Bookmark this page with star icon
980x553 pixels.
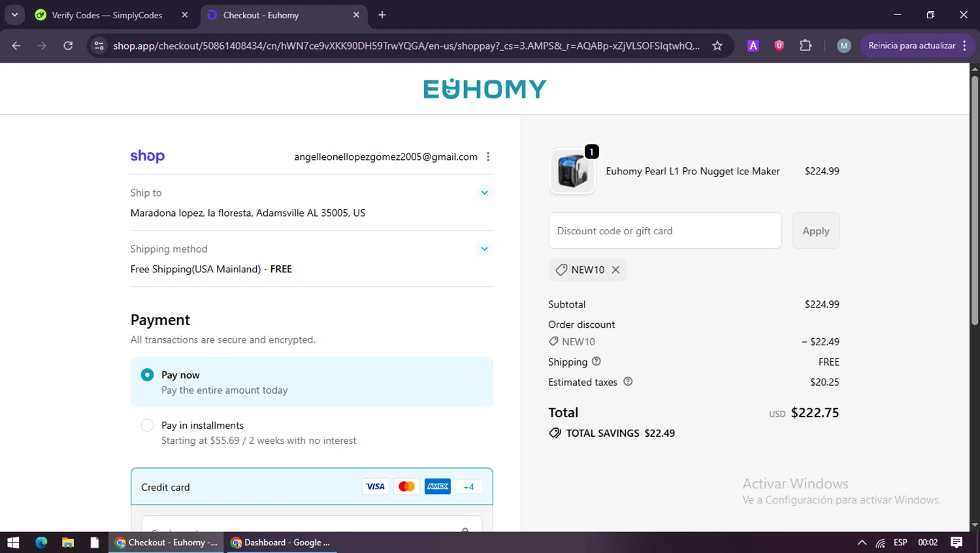717,46
